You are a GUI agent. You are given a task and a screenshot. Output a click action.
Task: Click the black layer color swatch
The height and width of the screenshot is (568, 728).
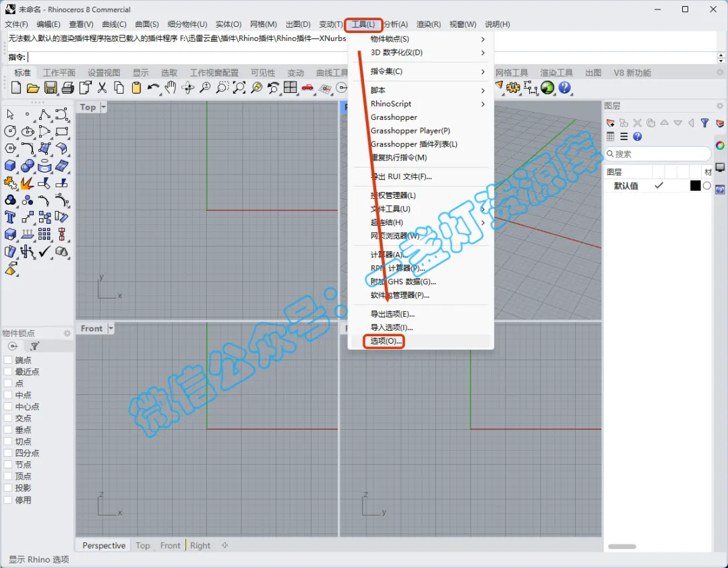[695, 185]
